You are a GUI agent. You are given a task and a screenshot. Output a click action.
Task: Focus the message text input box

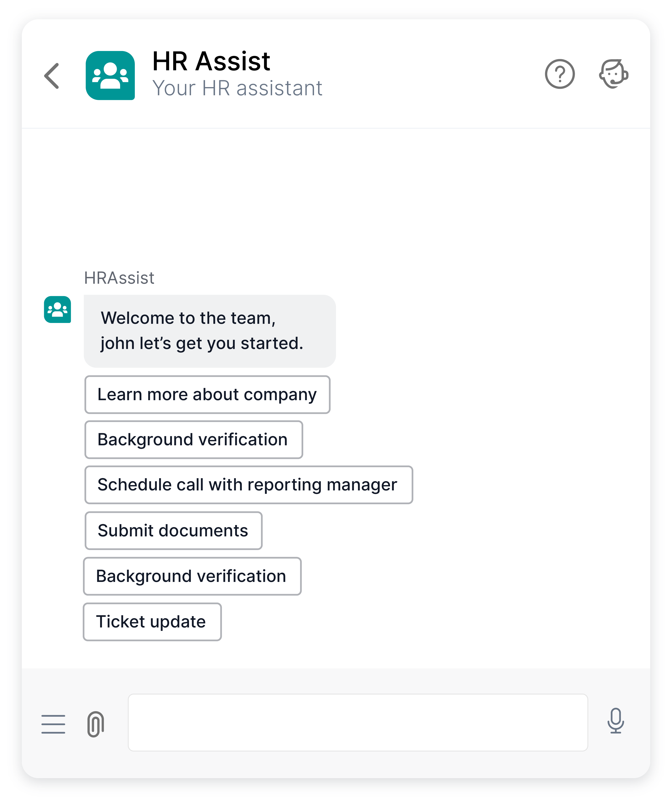point(358,723)
